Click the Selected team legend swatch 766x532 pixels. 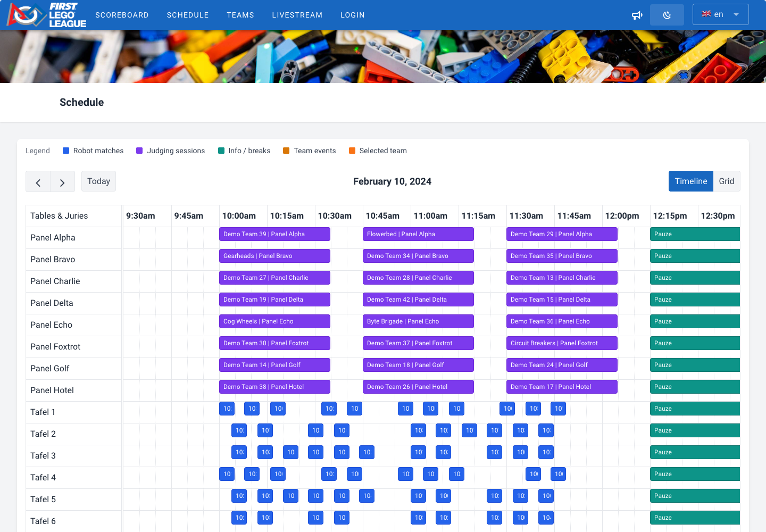click(x=352, y=151)
